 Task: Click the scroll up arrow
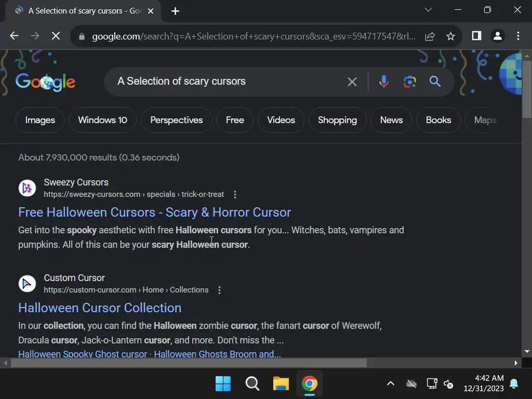click(x=527, y=56)
